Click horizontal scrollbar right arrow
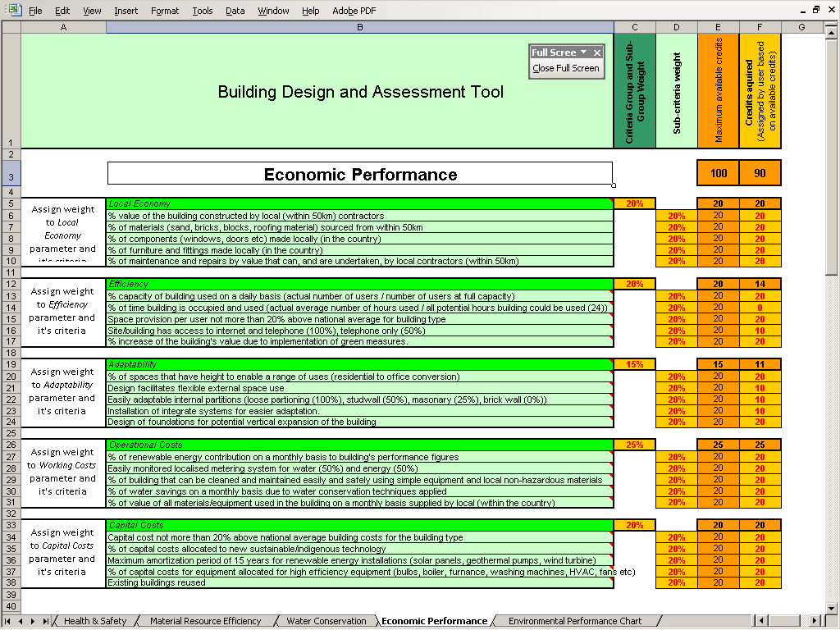The image size is (840, 630). coord(815,621)
